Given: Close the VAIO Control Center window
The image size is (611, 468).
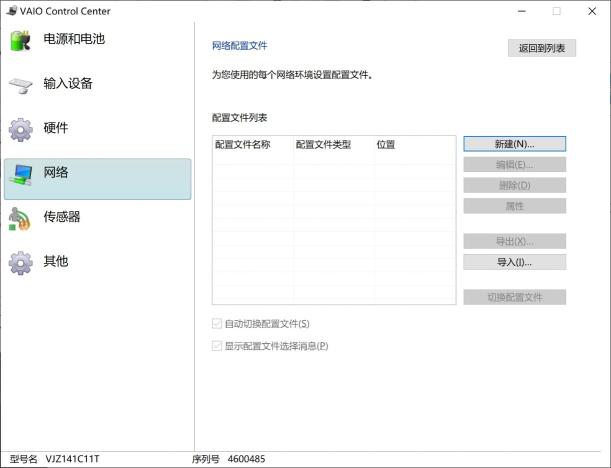Looking at the screenshot, I should point(592,11).
